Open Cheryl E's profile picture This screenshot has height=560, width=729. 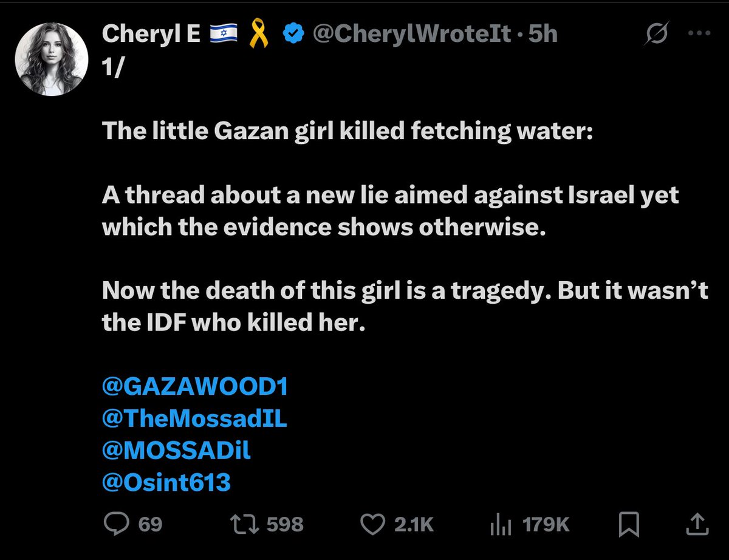pyautogui.click(x=52, y=60)
